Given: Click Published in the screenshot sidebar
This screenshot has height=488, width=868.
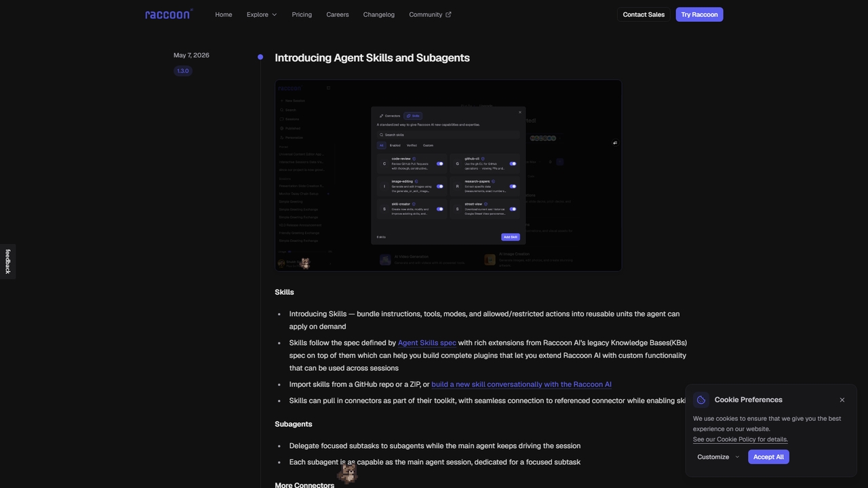Looking at the screenshot, I should (290, 128).
